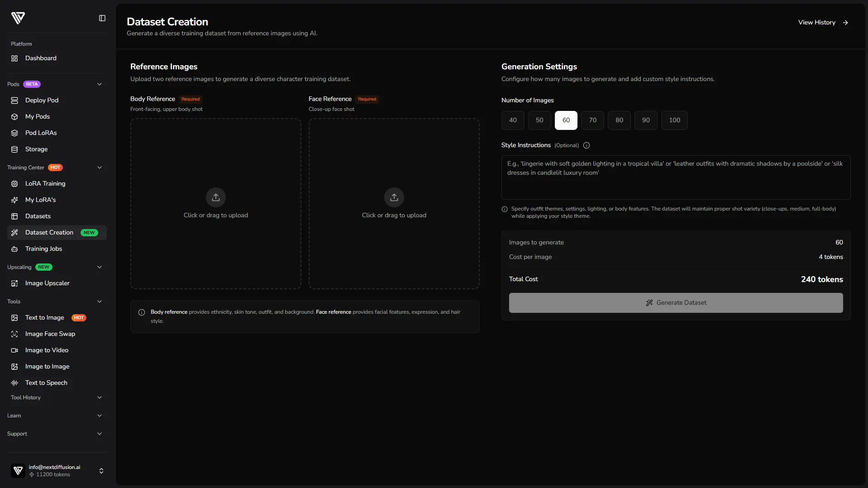Click into the Style Instructions text field
868x488 pixels.
pyautogui.click(x=675, y=177)
